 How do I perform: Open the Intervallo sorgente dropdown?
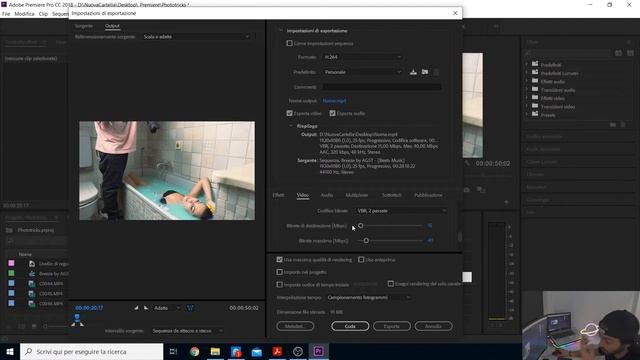pyautogui.click(x=187, y=331)
